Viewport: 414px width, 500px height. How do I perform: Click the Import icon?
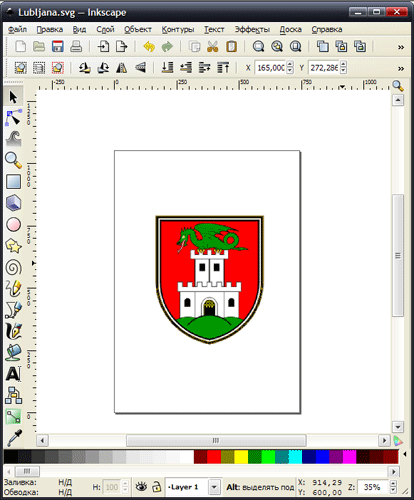pos(103,46)
